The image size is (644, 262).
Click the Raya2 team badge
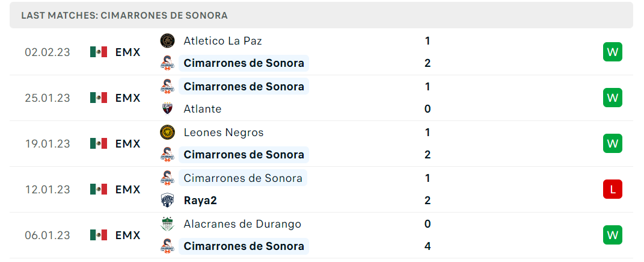click(x=167, y=201)
